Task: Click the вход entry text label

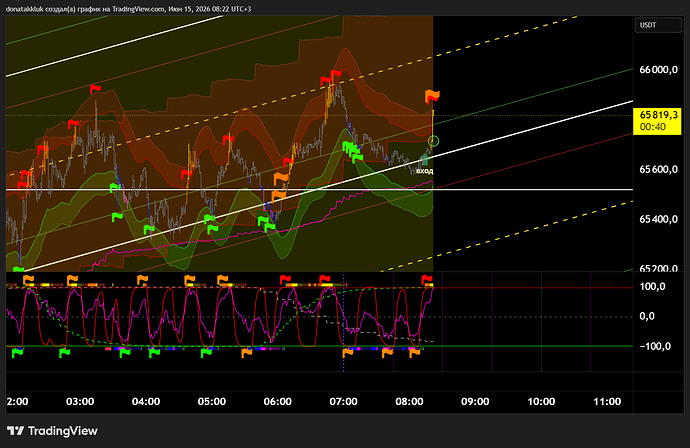Action: point(424,171)
